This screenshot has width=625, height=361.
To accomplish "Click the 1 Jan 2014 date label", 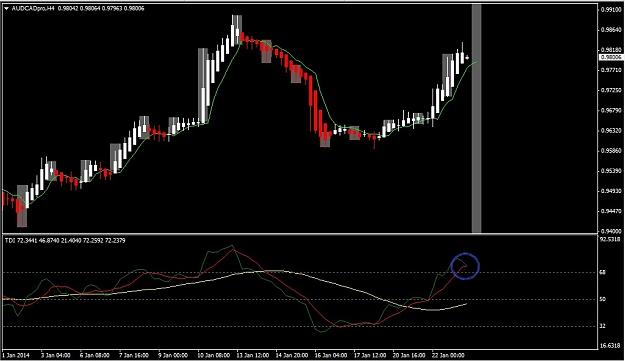I will click(16, 355).
